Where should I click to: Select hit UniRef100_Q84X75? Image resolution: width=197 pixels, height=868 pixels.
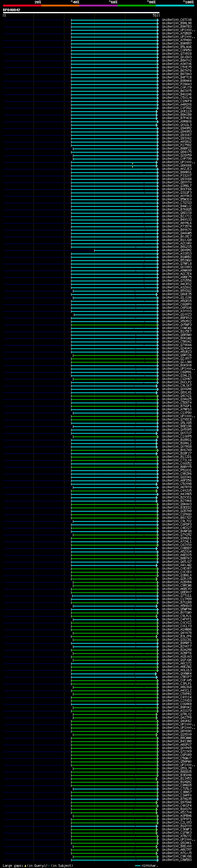pos(176,152)
